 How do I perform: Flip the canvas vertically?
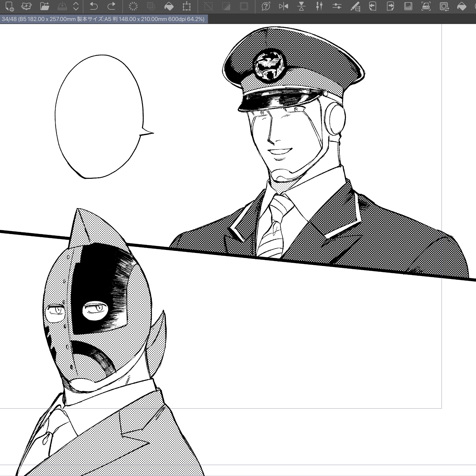[301, 6]
